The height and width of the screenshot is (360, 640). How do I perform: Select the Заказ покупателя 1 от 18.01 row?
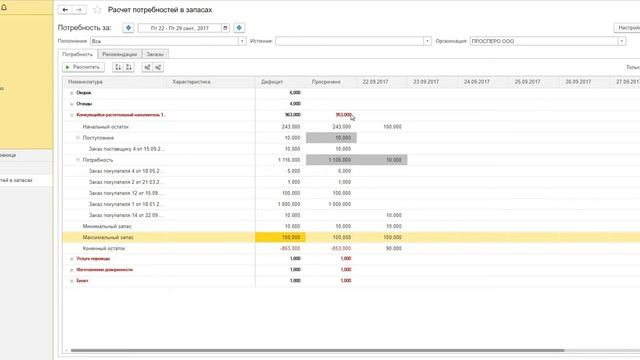coord(351,204)
